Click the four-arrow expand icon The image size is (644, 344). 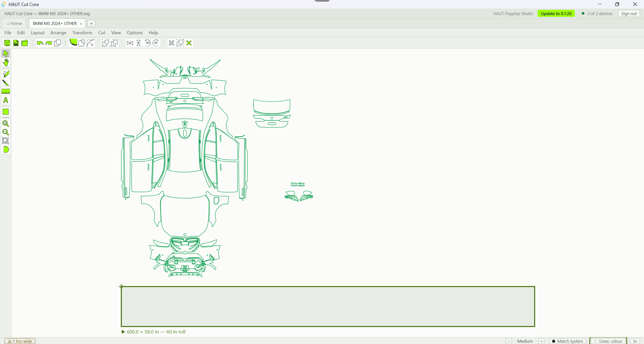171,43
